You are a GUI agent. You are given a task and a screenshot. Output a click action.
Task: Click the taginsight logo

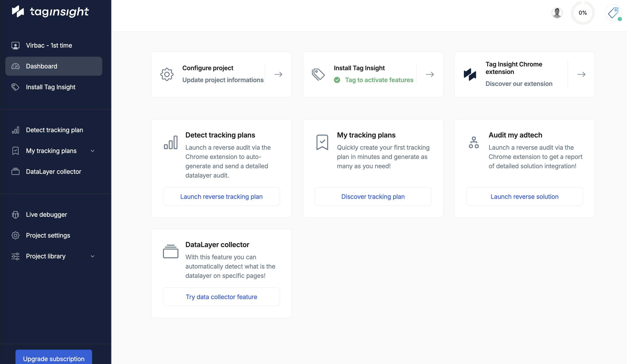point(50,11)
